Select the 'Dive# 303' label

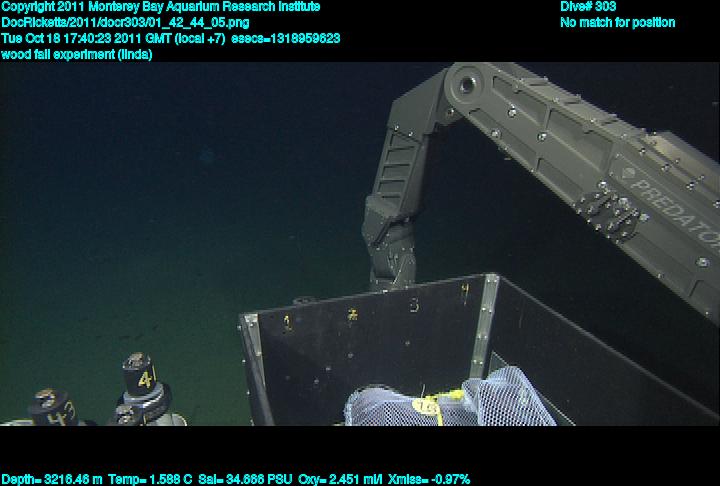(588, 6)
